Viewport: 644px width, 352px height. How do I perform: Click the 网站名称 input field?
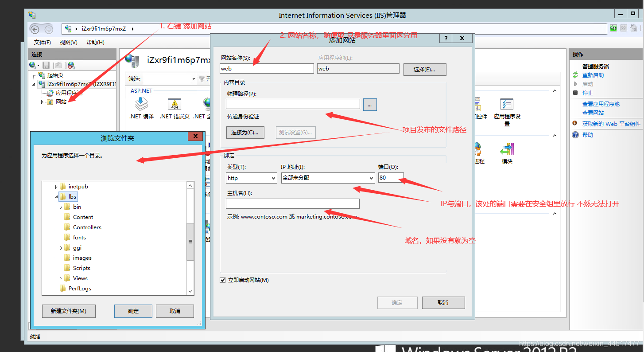267,69
